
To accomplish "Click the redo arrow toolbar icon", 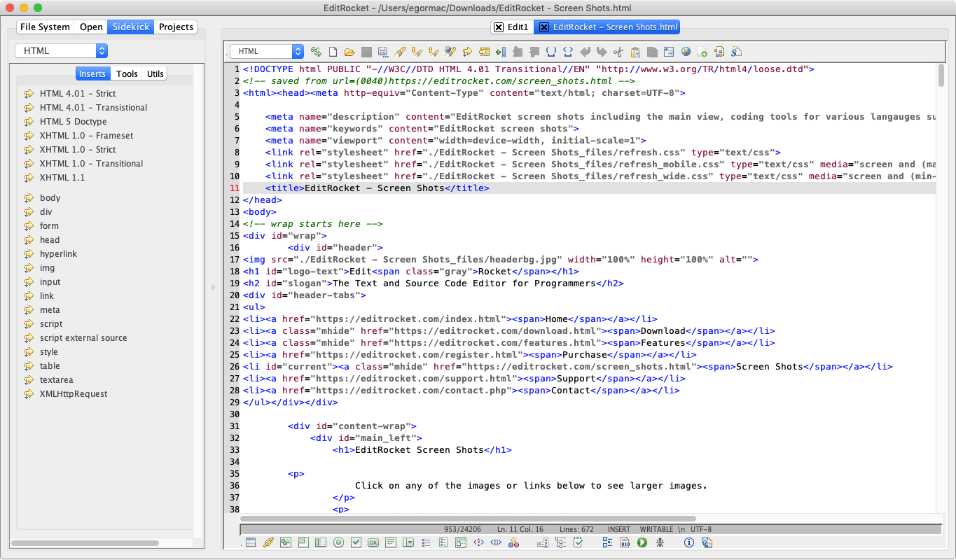I will click(x=601, y=52).
